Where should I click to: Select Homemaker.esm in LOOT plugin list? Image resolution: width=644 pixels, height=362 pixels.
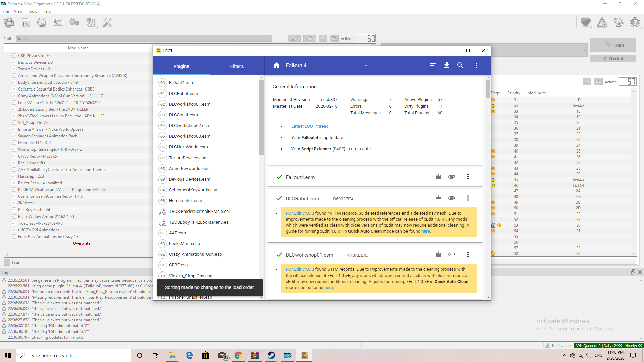pos(185,201)
